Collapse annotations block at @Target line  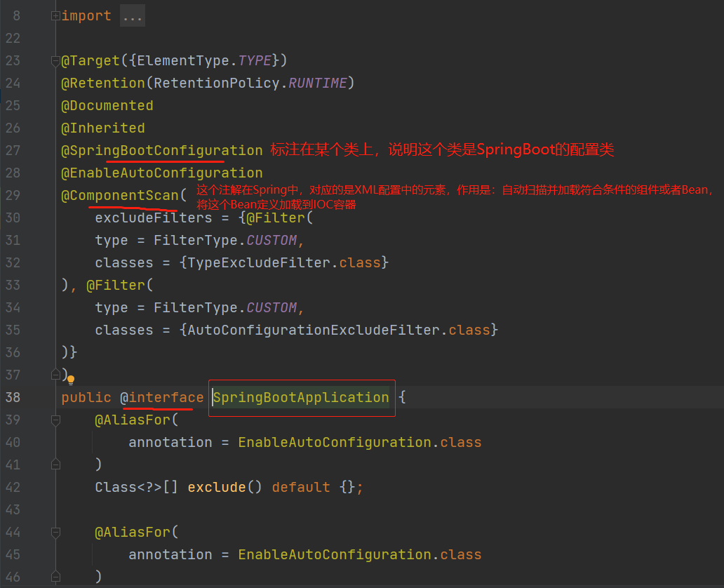click(55, 61)
